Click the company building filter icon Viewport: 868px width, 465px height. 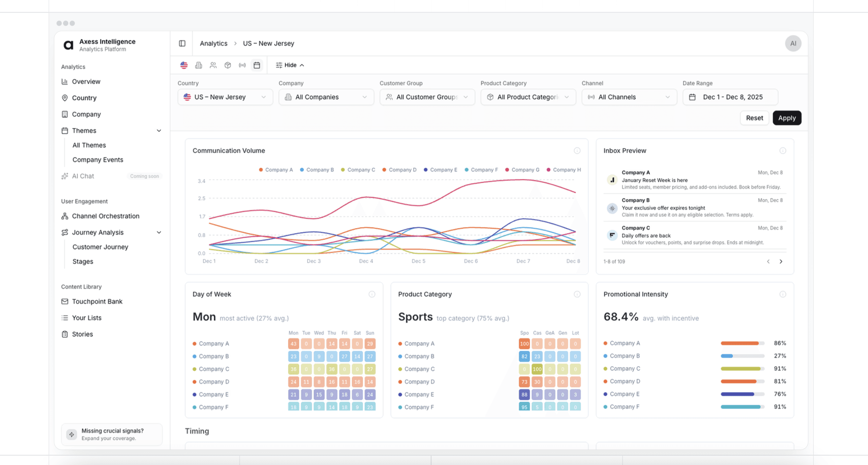[x=198, y=65]
